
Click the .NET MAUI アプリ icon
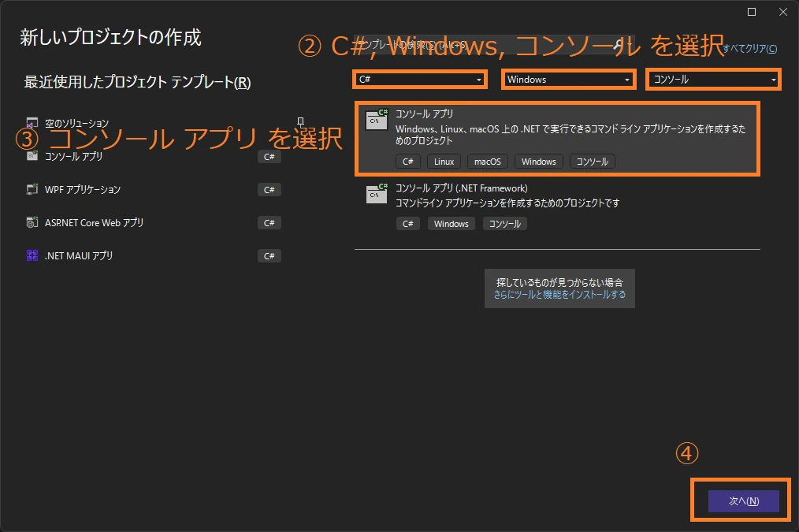coord(32,256)
